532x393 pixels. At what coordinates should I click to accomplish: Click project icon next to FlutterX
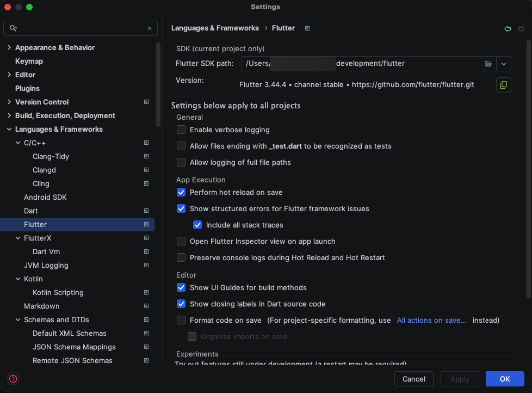pos(146,237)
